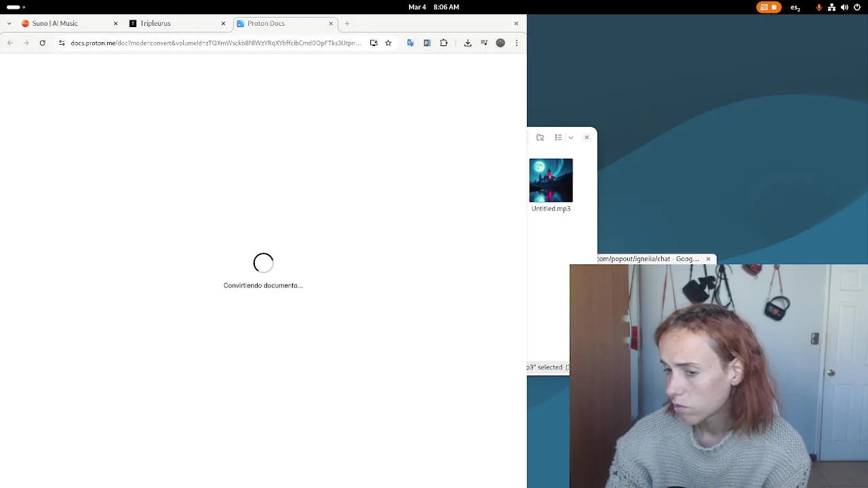This screenshot has height=488, width=868.
Task: Open the Activities overview pill
Action: pyautogui.click(x=15, y=7)
